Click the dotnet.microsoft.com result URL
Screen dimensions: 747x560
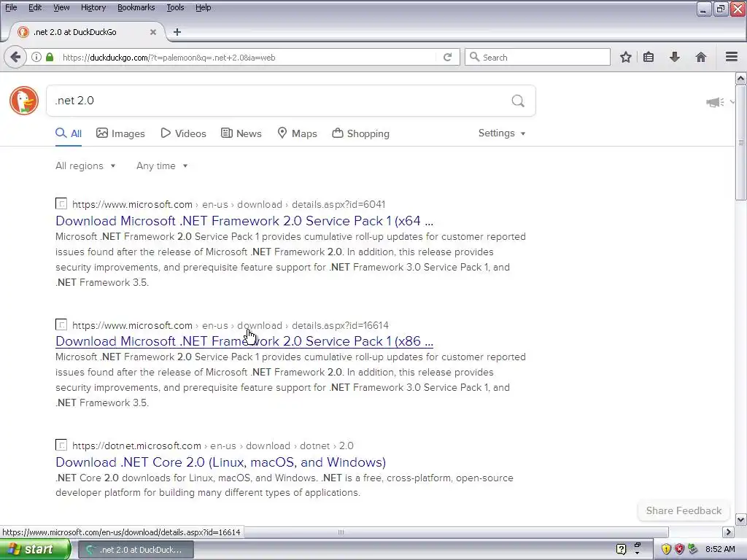[212, 446]
